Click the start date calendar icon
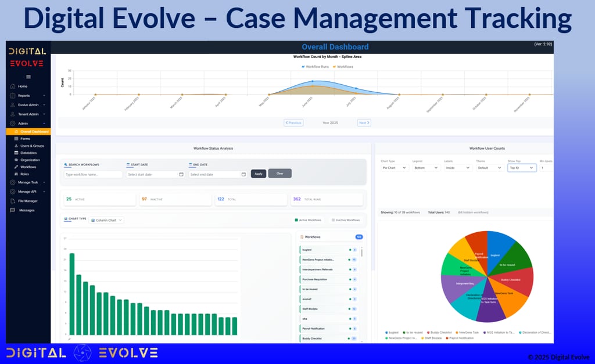Screen dimensions: 595x364 (181, 174)
